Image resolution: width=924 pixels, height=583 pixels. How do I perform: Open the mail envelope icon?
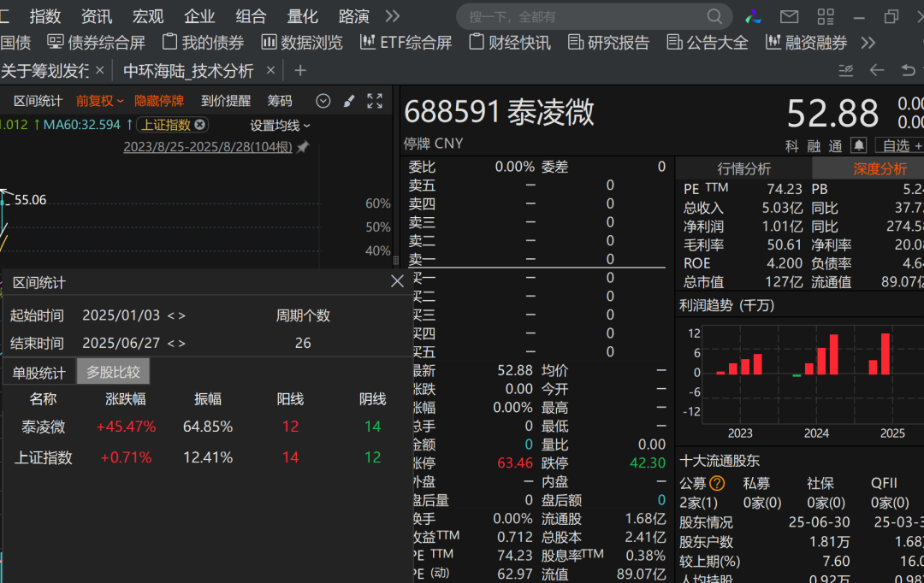coord(789,16)
